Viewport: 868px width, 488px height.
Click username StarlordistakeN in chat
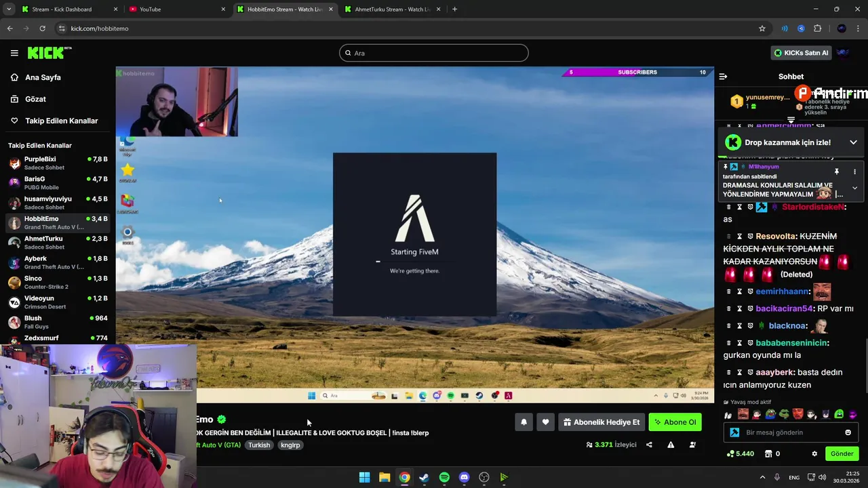pyautogui.click(x=813, y=207)
